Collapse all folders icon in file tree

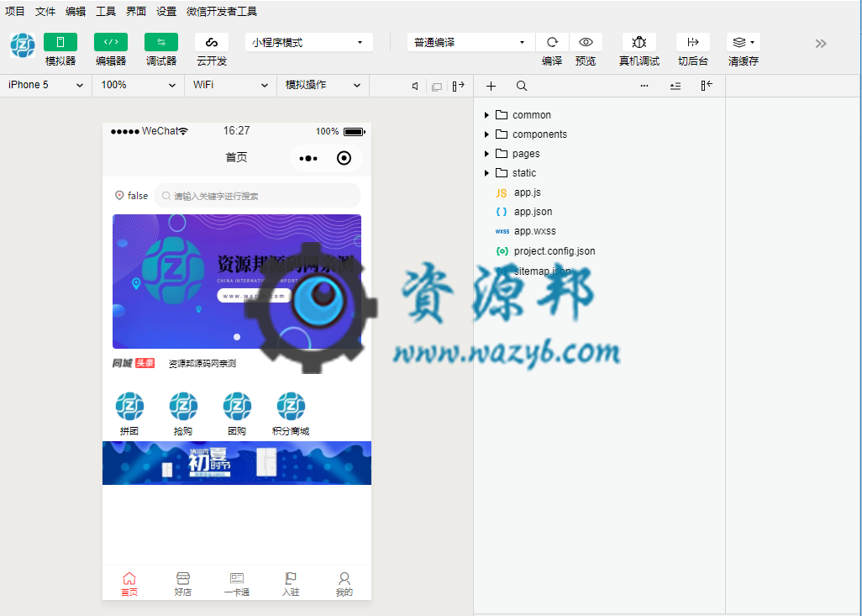click(675, 86)
